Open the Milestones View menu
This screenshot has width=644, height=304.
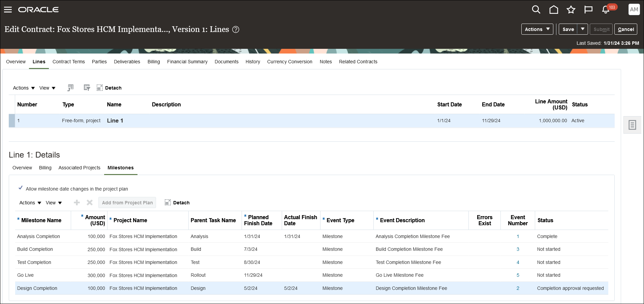point(54,203)
